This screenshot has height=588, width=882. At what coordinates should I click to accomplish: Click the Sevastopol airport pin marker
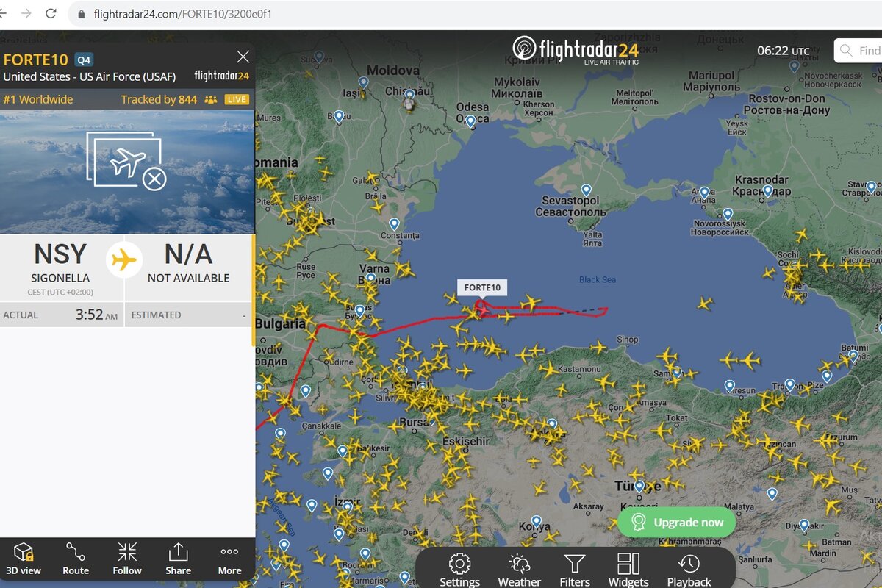pos(586,190)
